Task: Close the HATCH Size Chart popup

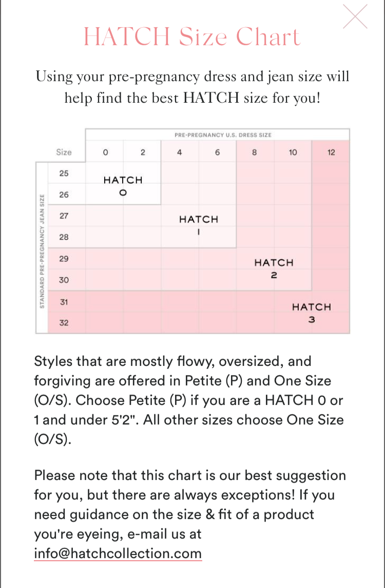Action: 355,16
